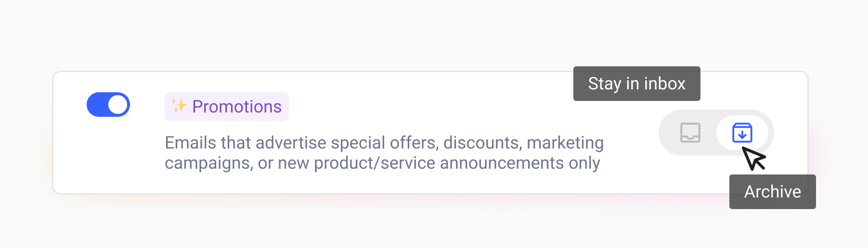
Task: Turn off the blue Promotions switch
Action: 108,105
